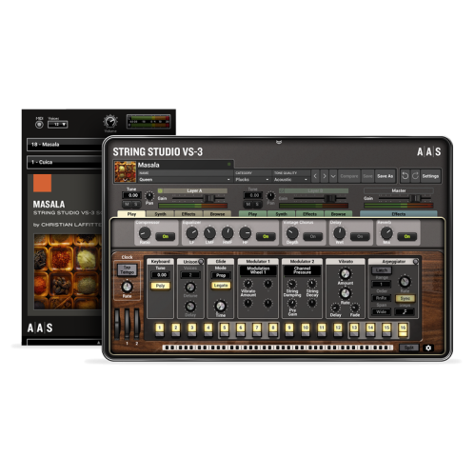The height and width of the screenshot is (476, 475).
Task: Go to the previous preset using left arrow
Action: click(315, 176)
